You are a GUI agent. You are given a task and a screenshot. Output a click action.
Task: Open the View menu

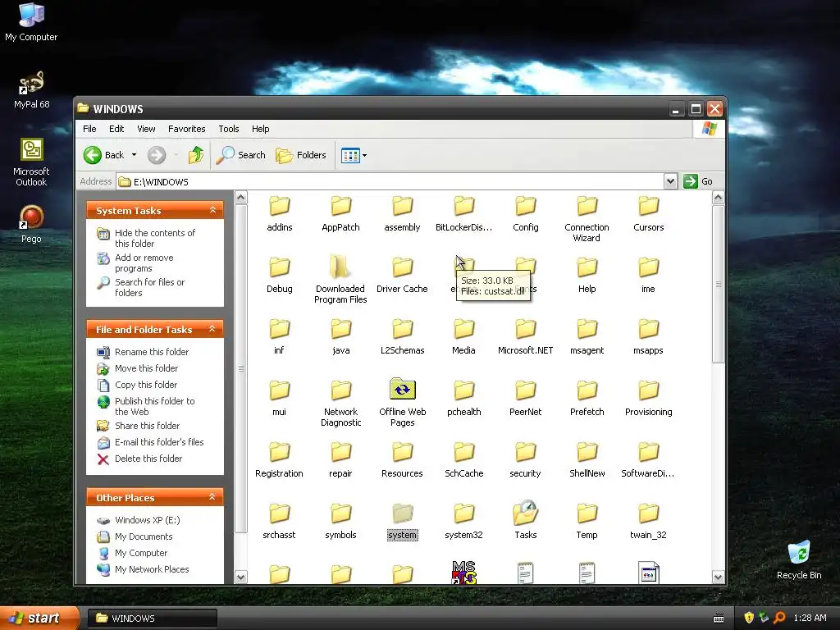146,129
